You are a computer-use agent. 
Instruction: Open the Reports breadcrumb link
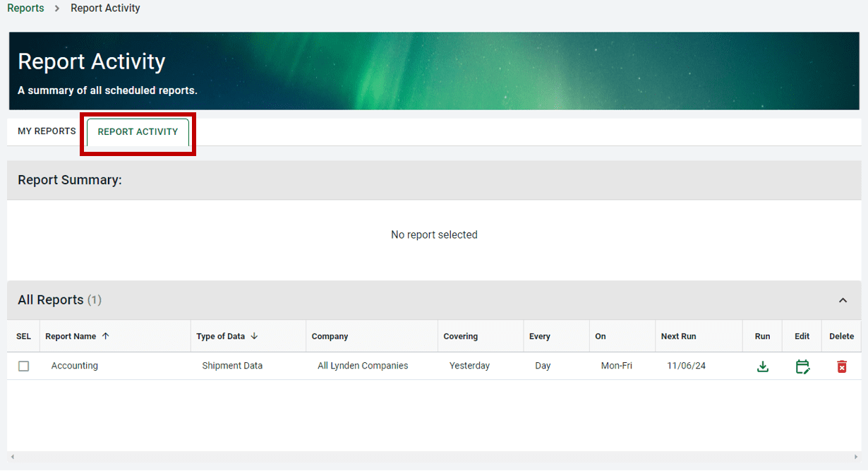[x=25, y=8]
